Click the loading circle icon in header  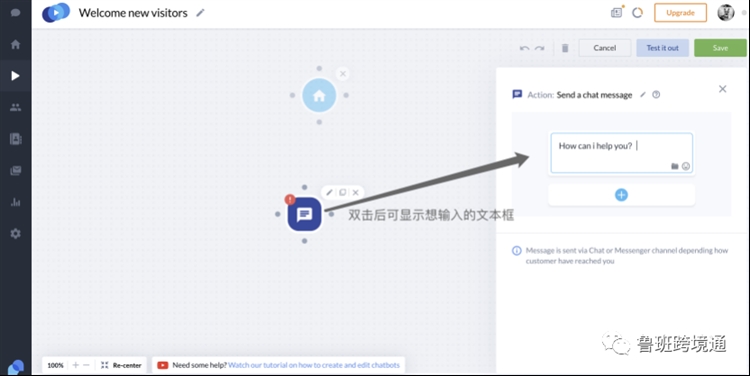pos(637,13)
